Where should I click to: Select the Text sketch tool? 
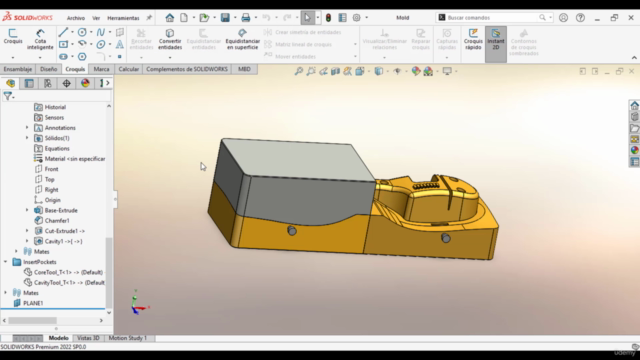tap(120, 44)
